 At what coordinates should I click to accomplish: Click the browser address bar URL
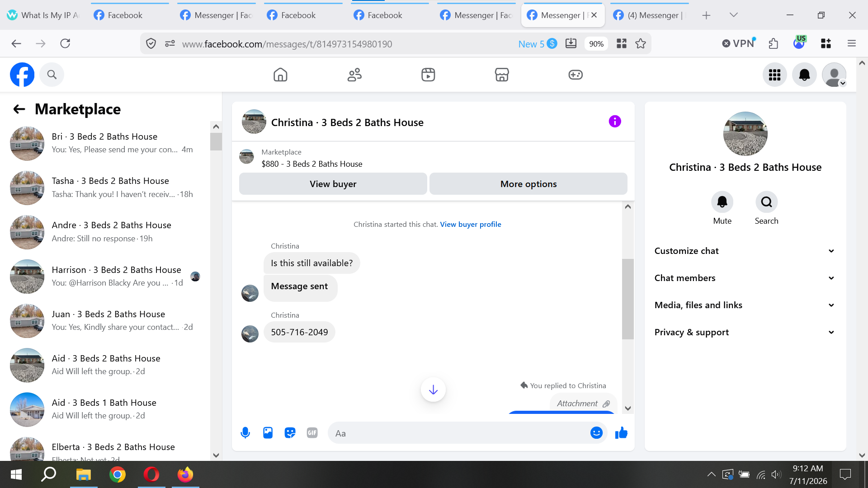(x=287, y=44)
